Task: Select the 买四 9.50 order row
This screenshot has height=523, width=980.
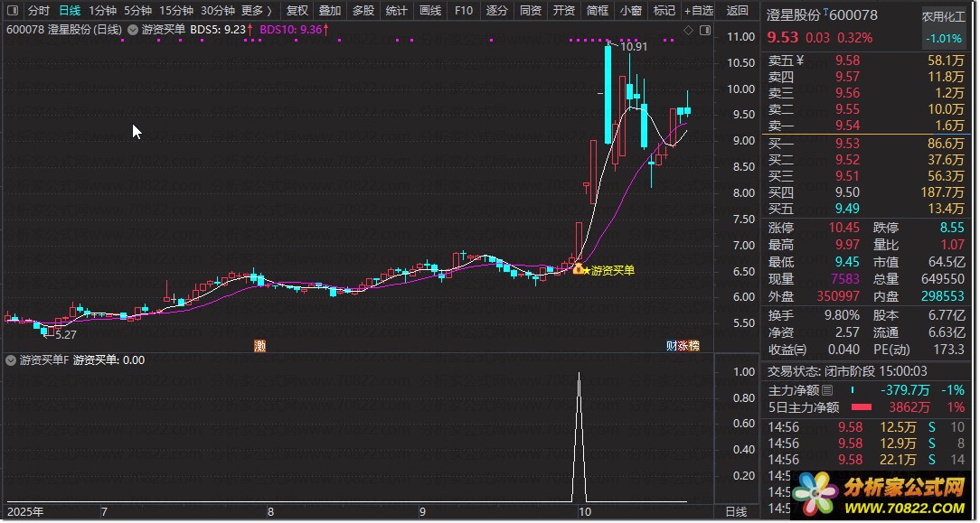Action: [866, 192]
